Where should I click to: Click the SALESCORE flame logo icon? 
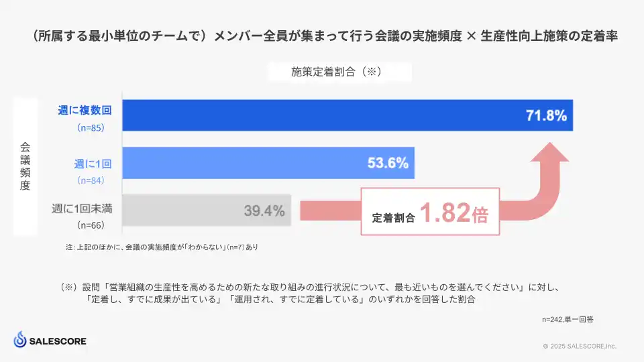point(21,340)
